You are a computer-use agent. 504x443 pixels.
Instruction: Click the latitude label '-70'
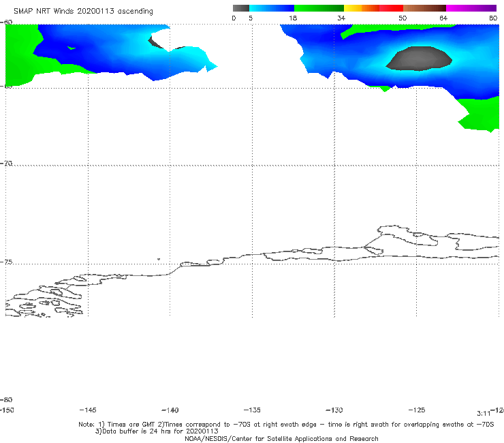pyautogui.click(x=6, y=164)
